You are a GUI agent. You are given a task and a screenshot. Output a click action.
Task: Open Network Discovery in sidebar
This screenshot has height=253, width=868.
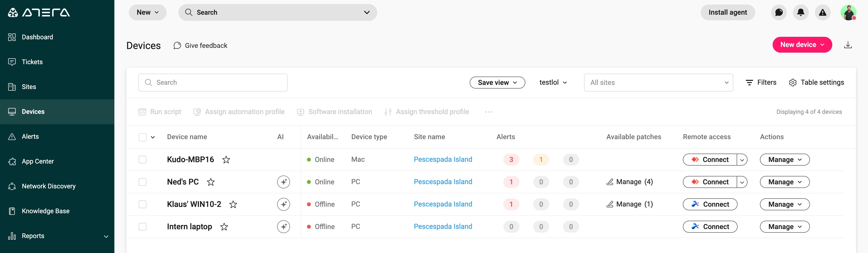pyautogui.click(x=57, y=186)
